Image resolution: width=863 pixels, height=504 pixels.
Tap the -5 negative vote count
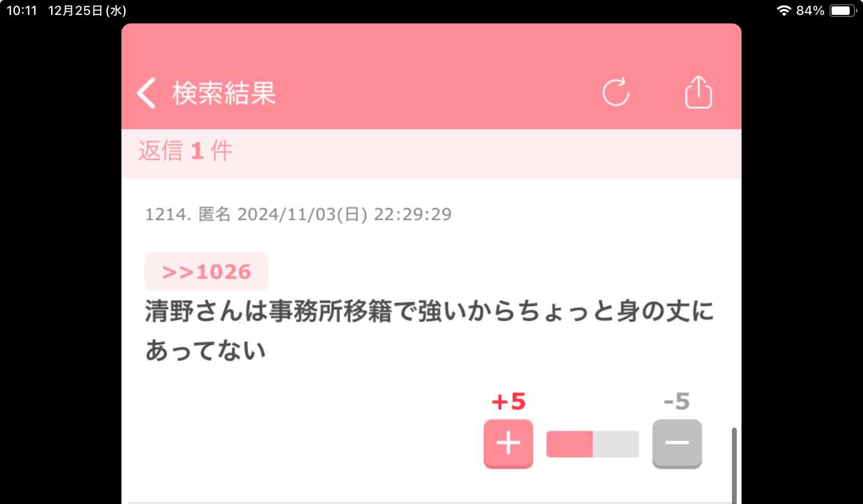[677, 401]
